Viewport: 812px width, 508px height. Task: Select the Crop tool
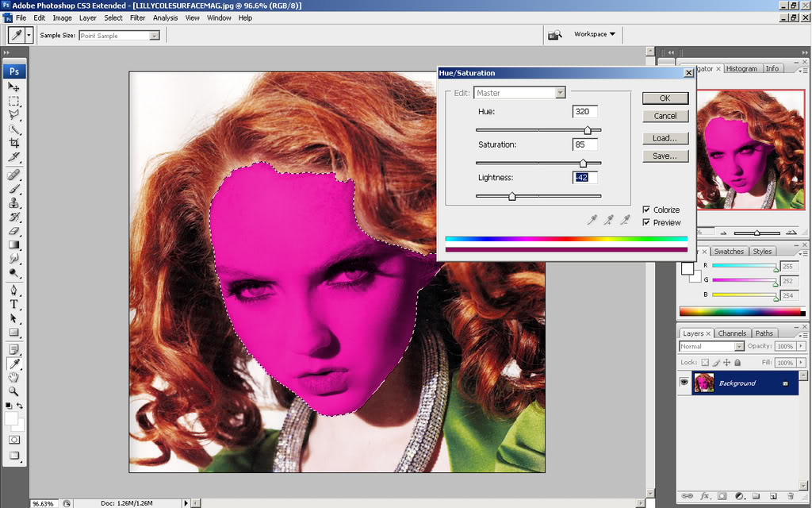coord(14,143)
